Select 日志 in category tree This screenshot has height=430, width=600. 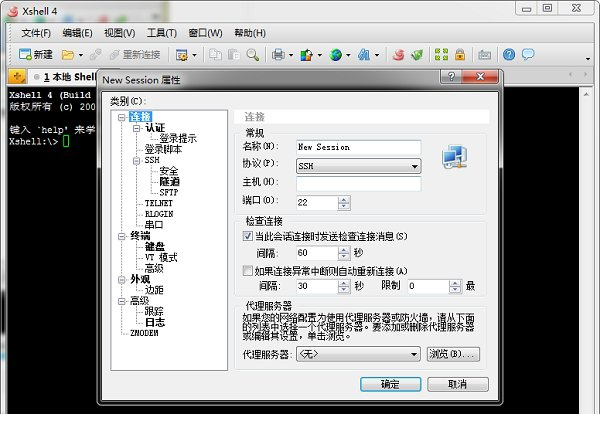155,322
